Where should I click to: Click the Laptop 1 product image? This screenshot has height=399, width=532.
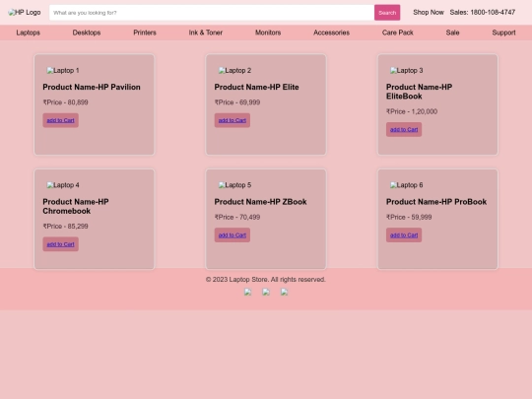click(63, 71)
